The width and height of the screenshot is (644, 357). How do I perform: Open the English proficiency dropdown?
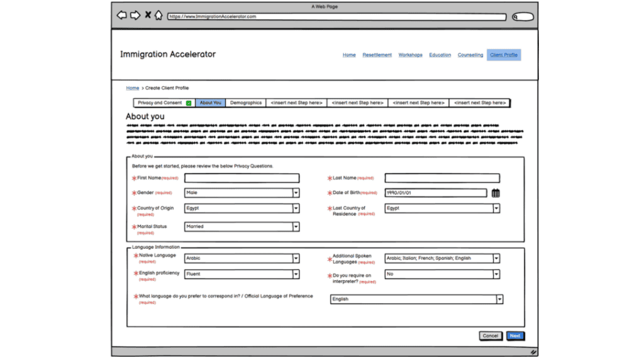(296, 274)
